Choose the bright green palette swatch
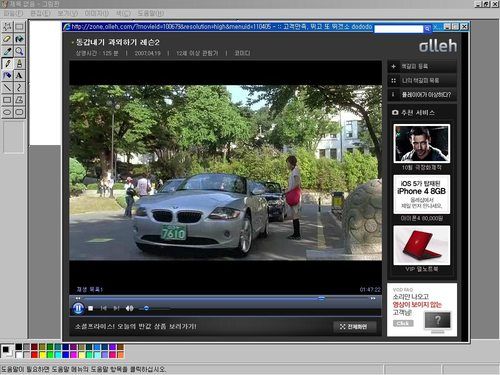The width and height of the screenshot is (500, 375). tap(50, 355)
